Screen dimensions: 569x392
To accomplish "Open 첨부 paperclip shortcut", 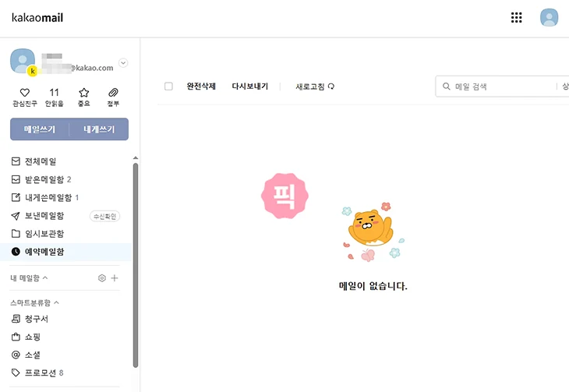I will click(113, 97).
